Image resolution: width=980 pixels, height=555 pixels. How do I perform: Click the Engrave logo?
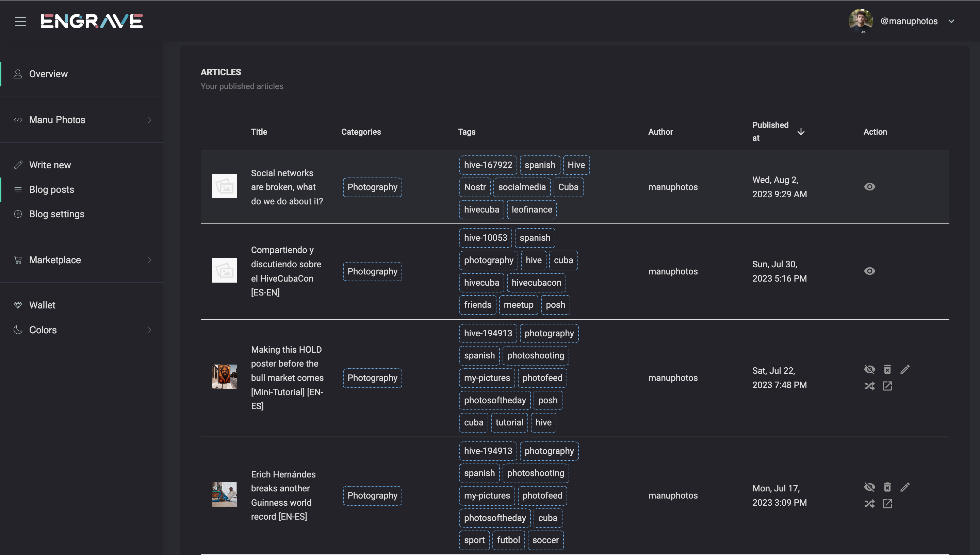[92, 21]
